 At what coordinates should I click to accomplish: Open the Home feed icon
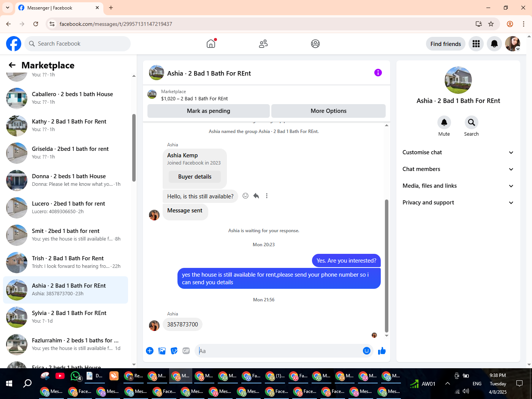click(x=211, y=44)
